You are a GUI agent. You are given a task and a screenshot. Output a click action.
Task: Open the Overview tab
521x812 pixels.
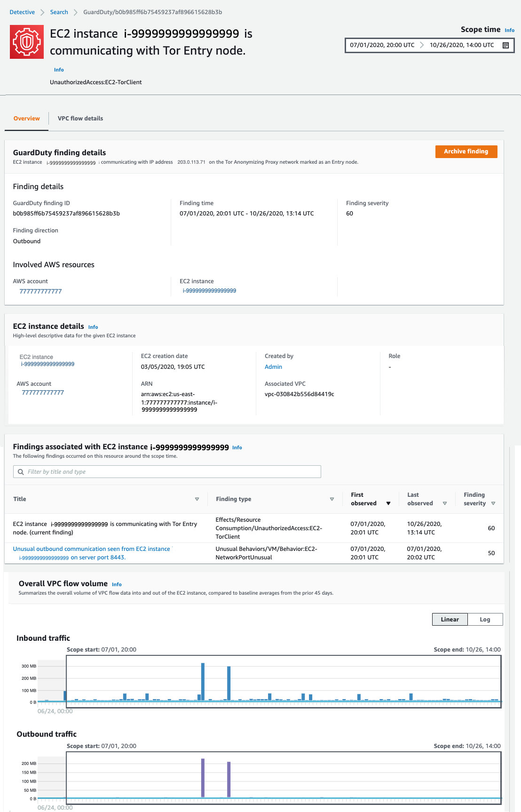point(27,119)
